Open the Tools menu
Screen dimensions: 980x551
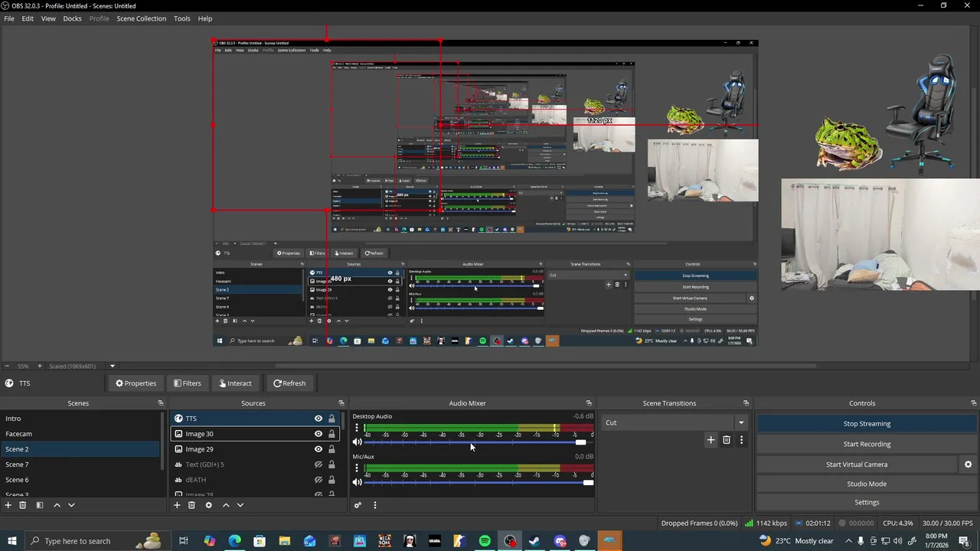pos(181,18)
